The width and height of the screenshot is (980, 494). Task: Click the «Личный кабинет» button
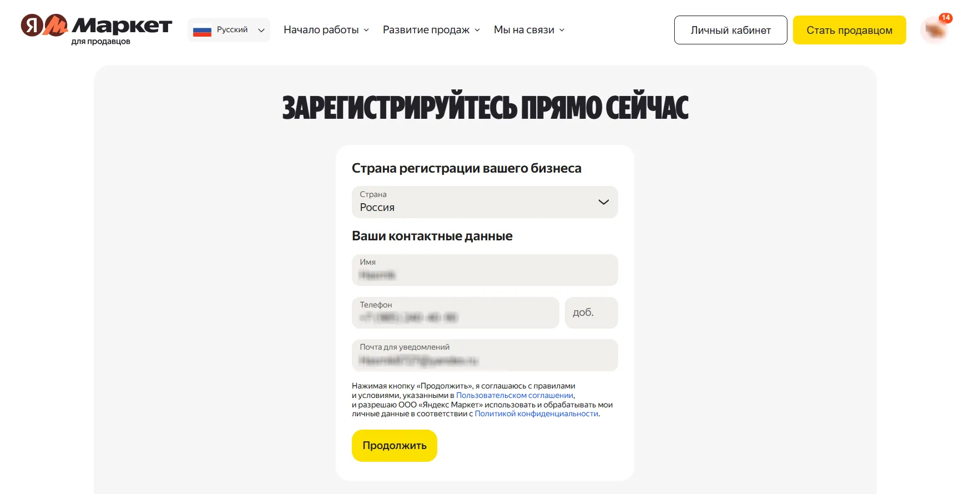click(x=730, y=30)
